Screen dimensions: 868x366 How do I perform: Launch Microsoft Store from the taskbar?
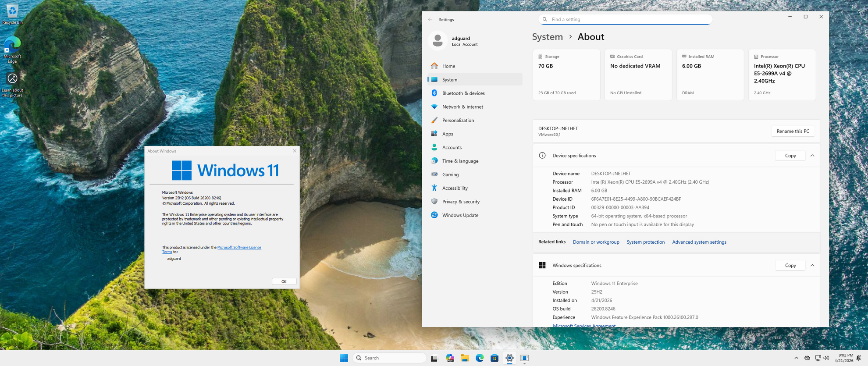[494, 358]
